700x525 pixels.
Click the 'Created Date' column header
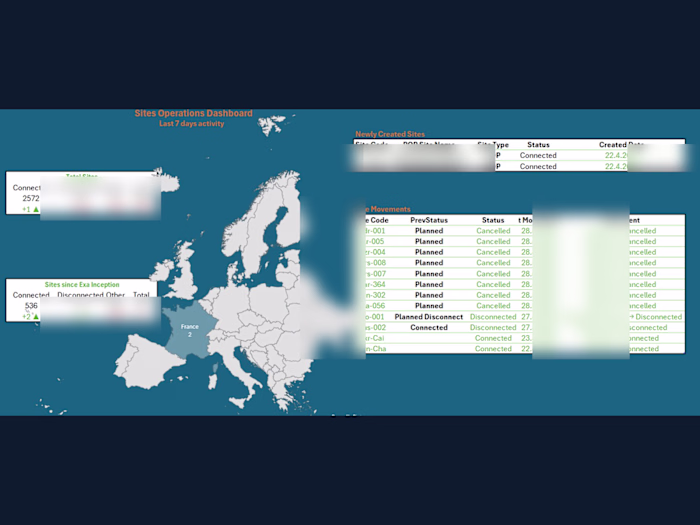click(x=621, y=145)
